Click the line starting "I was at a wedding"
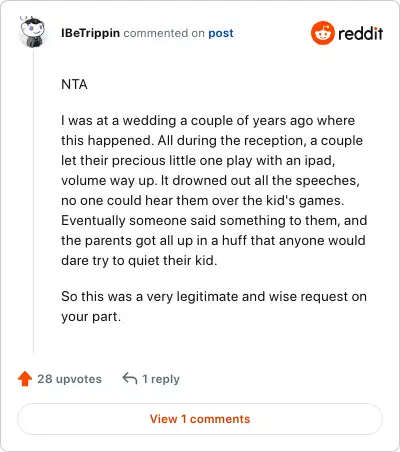 208,120
